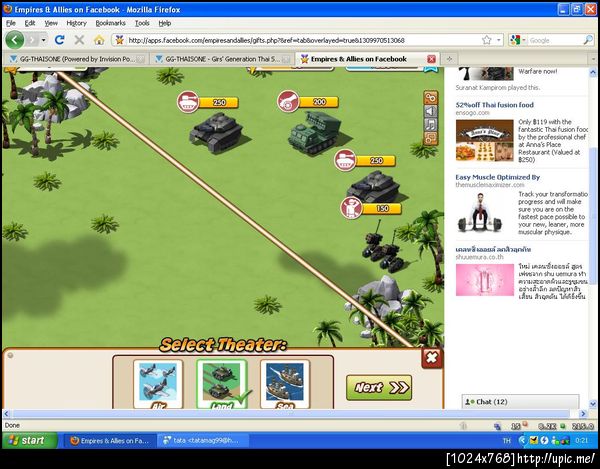Go forward with Firefox forward arrow

pyautogui.click(x=33, y=40)
